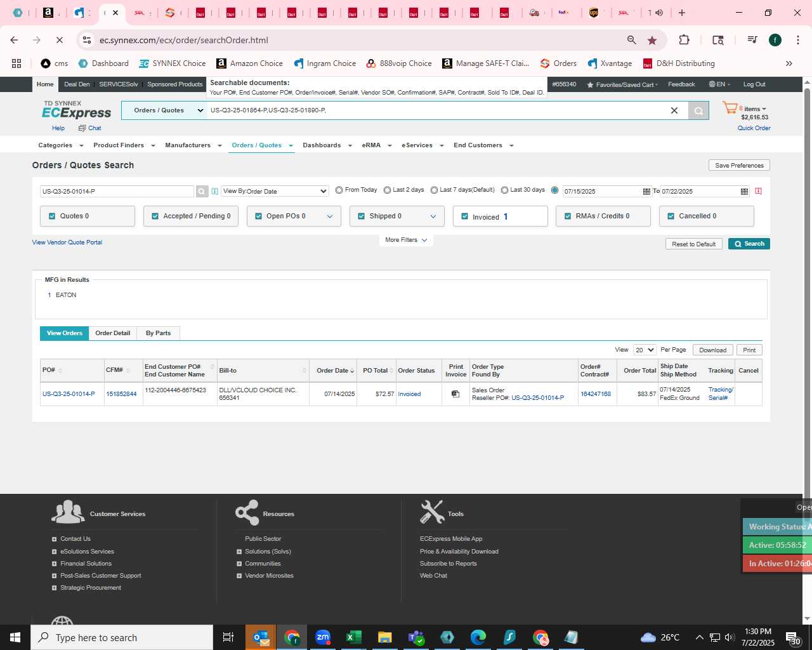Click the zoom magnifier in address bar
This screenshot has height=650, width=812.
click(x=631, y=40)
